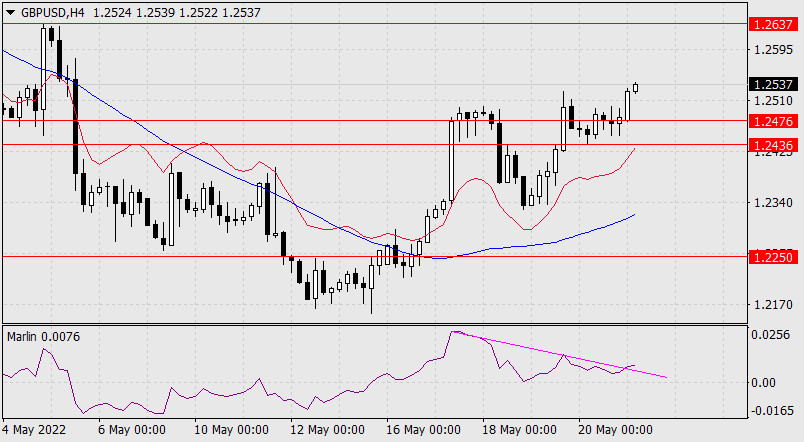This screenshot has height=442, width=804.
Task: Select the 6 May 00:00 time label
Action: (132, 429)
